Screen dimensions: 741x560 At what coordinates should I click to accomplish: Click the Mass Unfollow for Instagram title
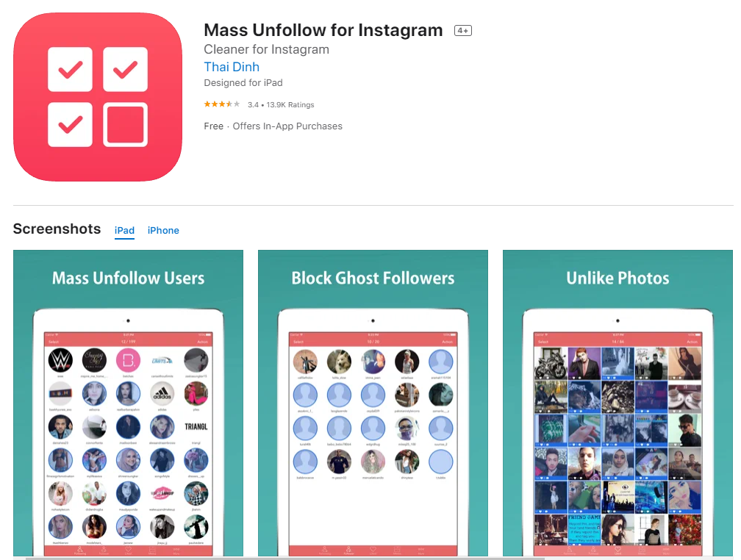323,30
